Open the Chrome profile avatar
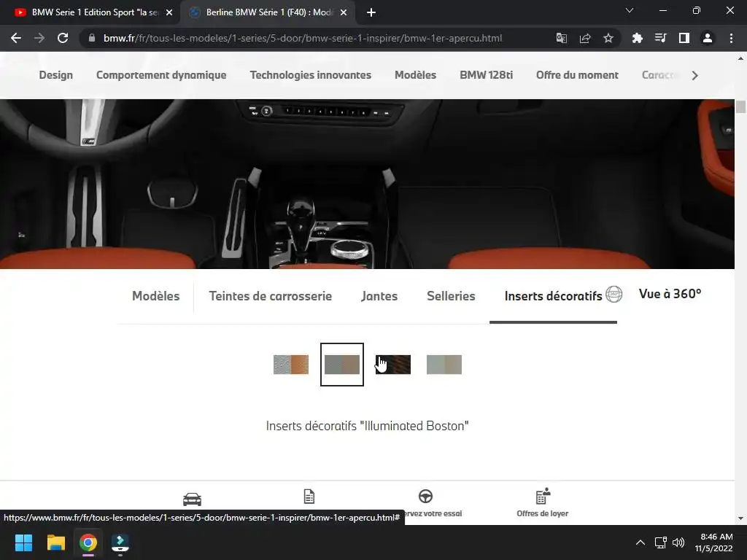Viewport: 747px width, 560px height. point(708,38)
